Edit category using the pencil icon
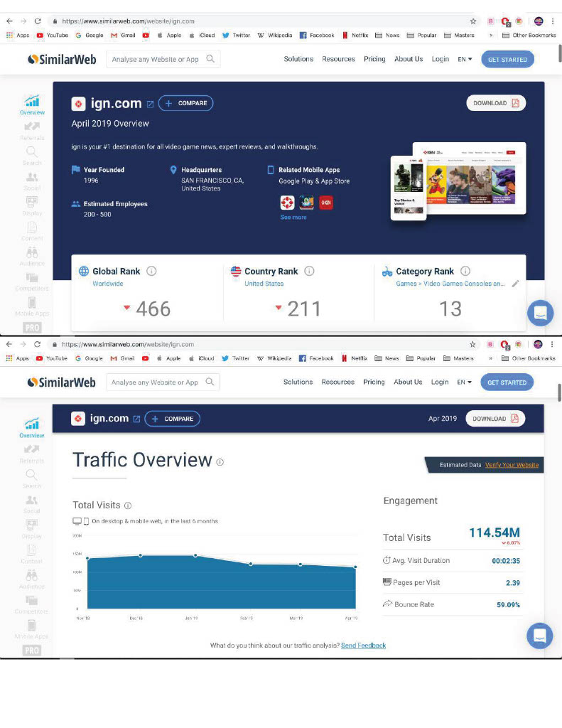Viewport: 562px width, 728px height. click(x=515, y=284)
